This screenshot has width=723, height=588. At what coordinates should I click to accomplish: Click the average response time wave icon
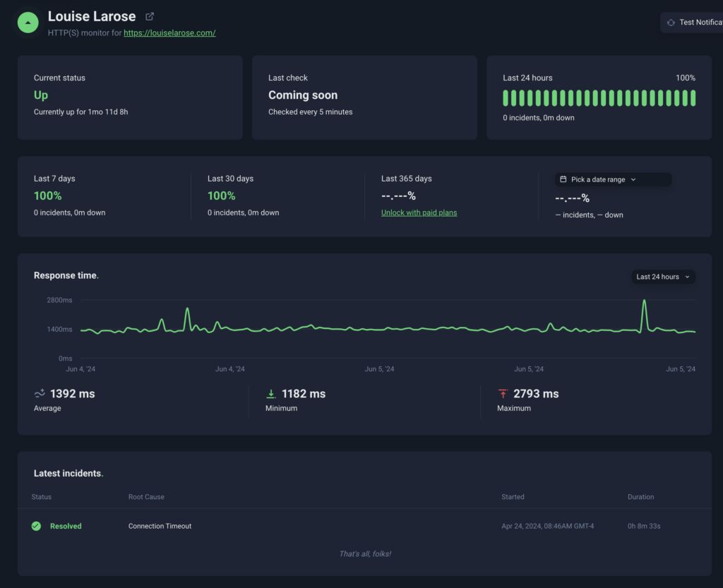[40, 394]
